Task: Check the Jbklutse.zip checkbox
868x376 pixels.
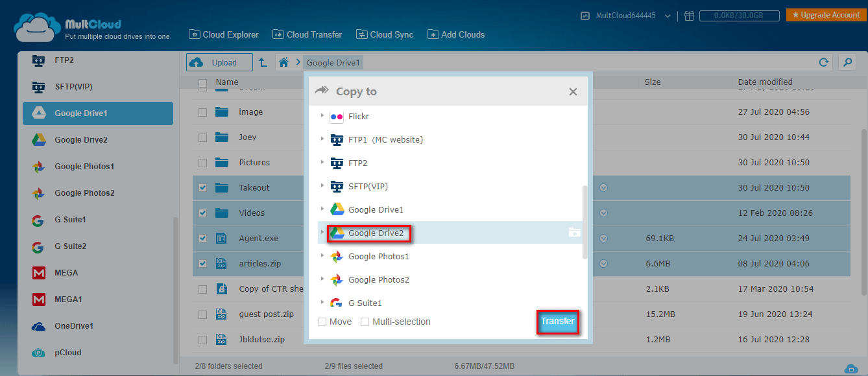Action: (203, 340)
